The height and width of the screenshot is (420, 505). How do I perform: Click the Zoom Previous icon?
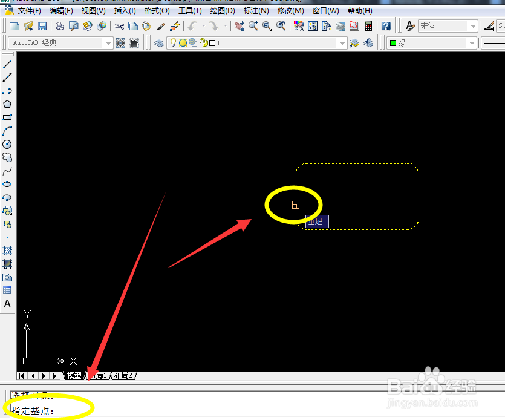pos(281,26)
